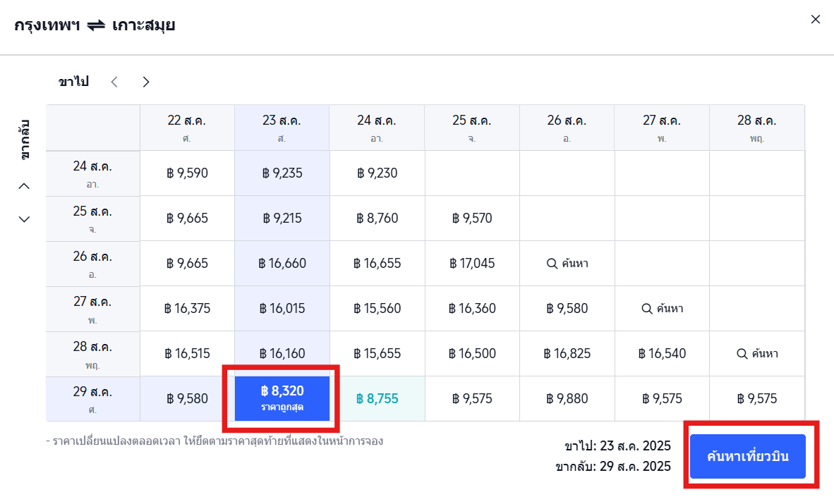Go to next departure dates
The height and width of the screenshot is (504, 834).
[146, 82]
